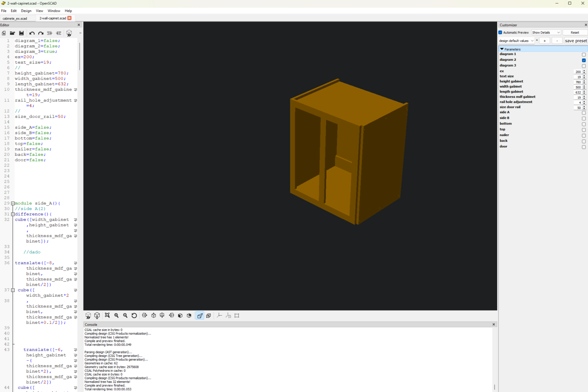Switch to the Back view
Image resolution: width=588 pixels, height=392 pixels.
pos(189,316)
